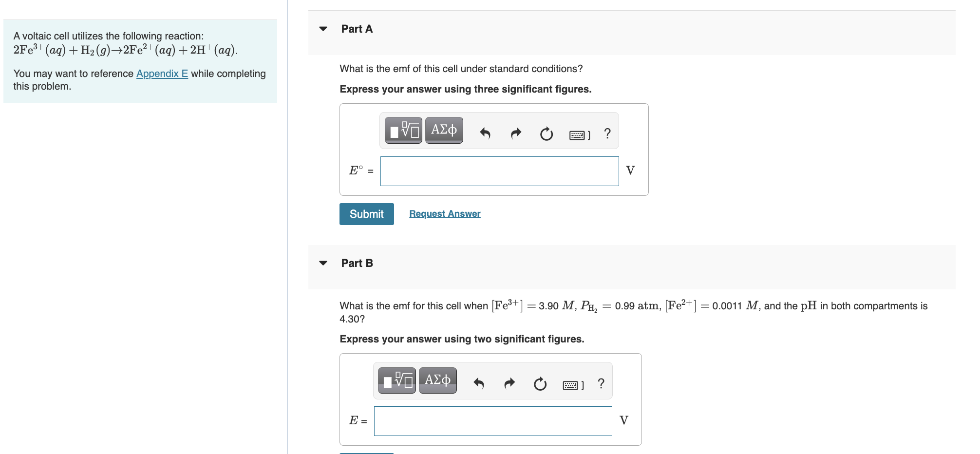
Task: Redo the entry in the Part A editor
Action: pyautogui.click(x=516, y=133)
